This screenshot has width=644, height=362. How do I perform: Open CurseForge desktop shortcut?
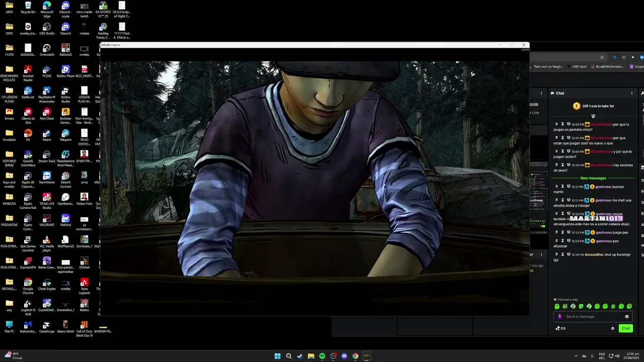47,327
